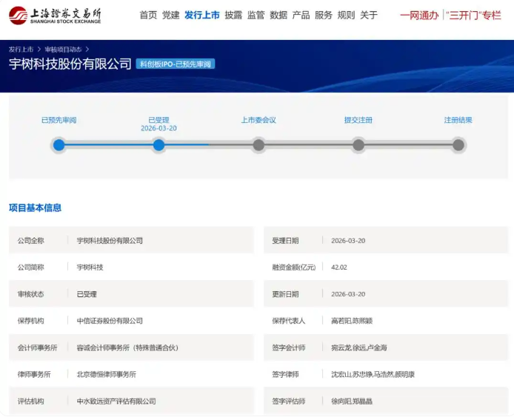Click the Shanghai Stock Exchange logo
The width and height of the screenshot is (514, 420).
(x=55, y=16)
